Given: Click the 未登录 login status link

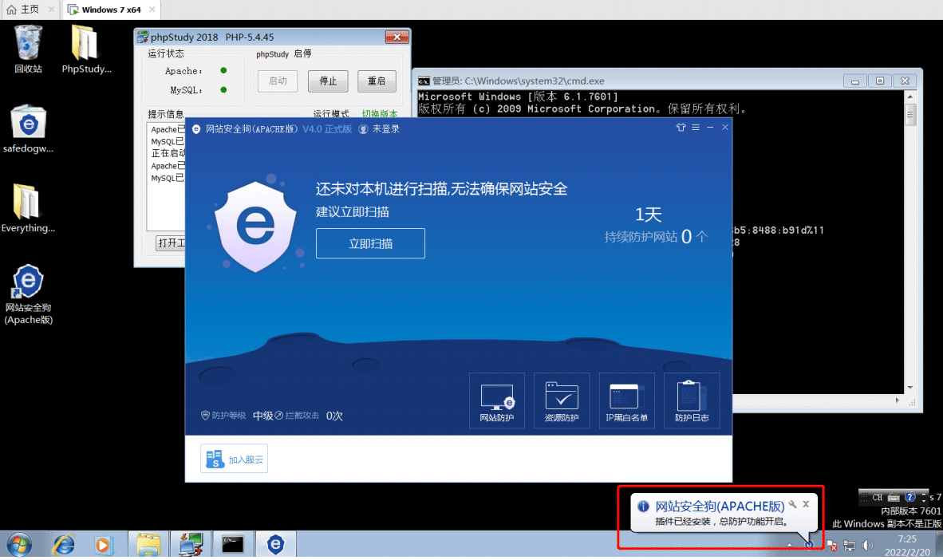Looking at the screenshot, I should (385, 128).
